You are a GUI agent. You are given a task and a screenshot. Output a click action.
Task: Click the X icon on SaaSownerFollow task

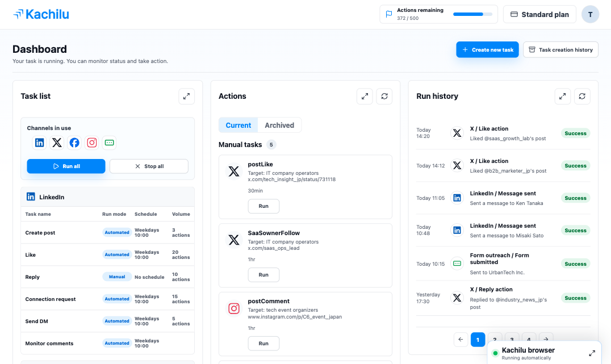point(234,240)
